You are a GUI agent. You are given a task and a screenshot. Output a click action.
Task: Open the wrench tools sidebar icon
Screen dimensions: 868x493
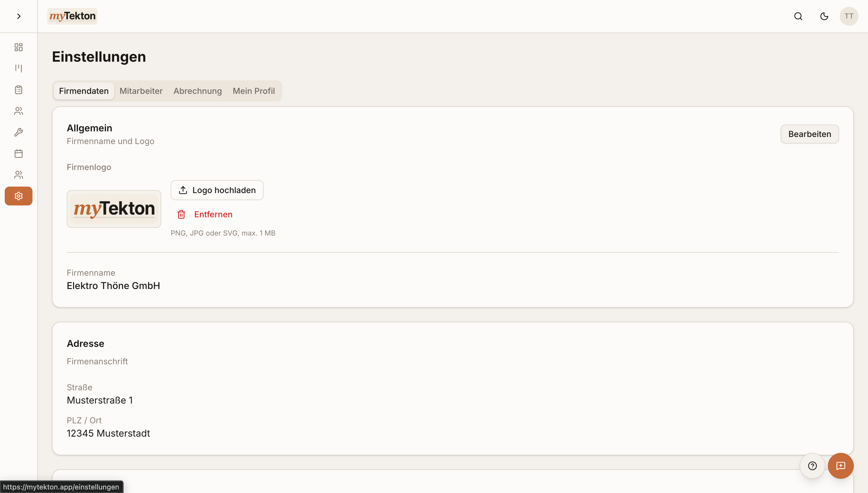pyautogui.click(x=19, y=132)
